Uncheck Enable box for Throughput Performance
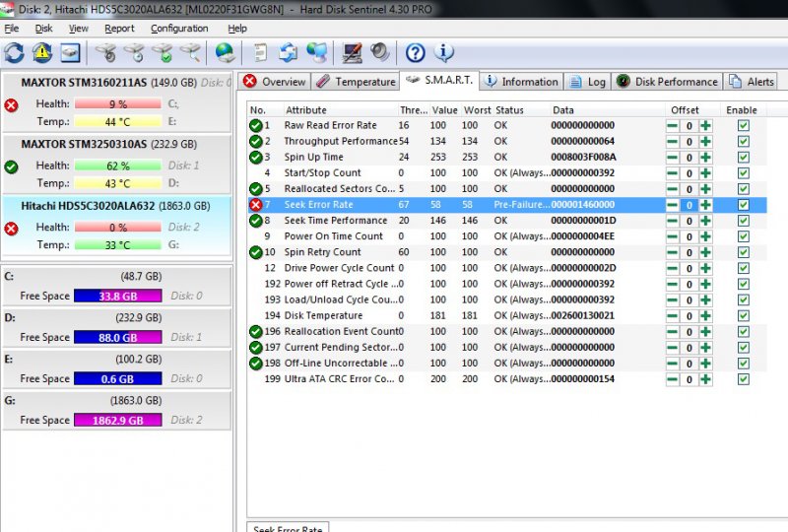 [744, 141]
